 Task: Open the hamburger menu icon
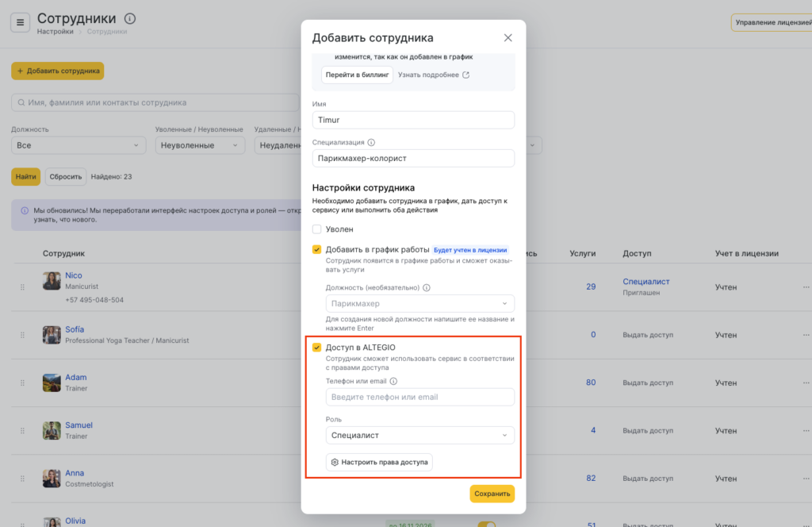[x=21, y=22]
